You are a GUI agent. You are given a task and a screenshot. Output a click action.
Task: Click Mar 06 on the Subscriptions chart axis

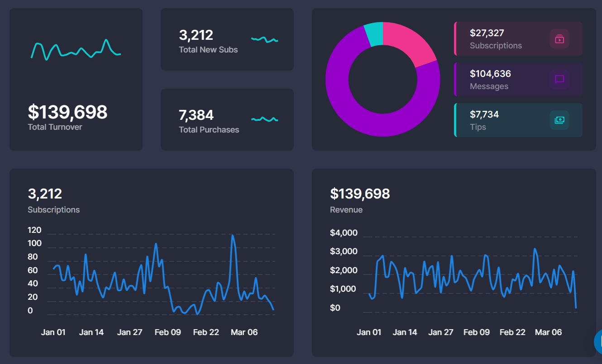(x=244, y=332)
